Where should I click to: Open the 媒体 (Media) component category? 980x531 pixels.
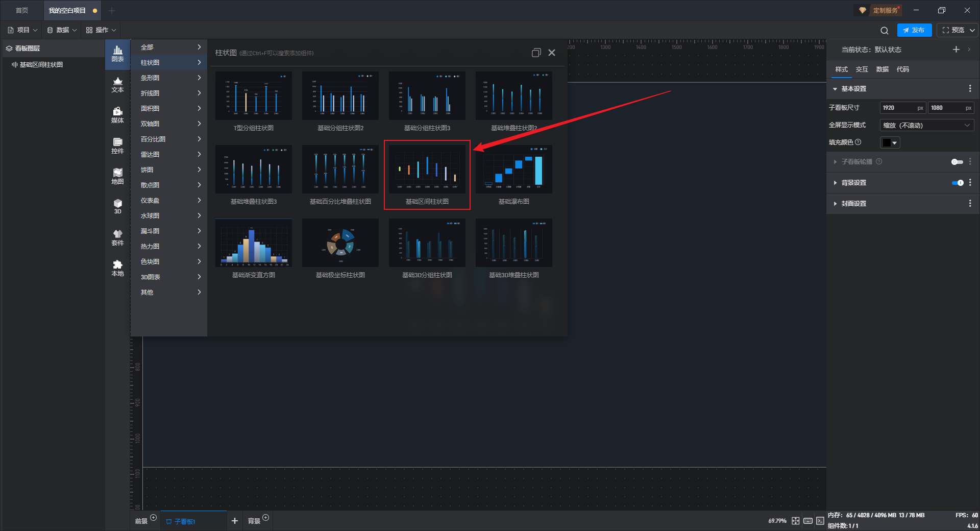pos(117,115)
